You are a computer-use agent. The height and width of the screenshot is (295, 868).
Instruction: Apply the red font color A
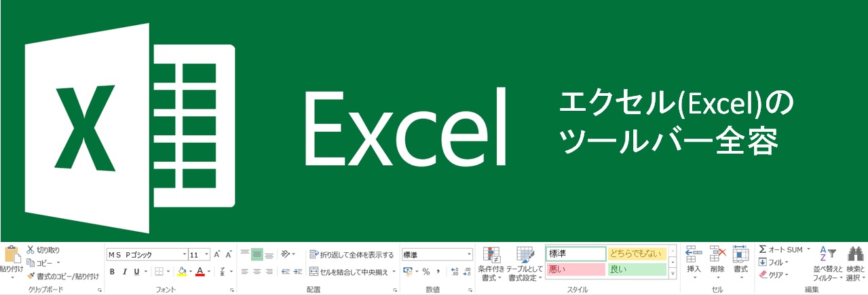point(200,271)
